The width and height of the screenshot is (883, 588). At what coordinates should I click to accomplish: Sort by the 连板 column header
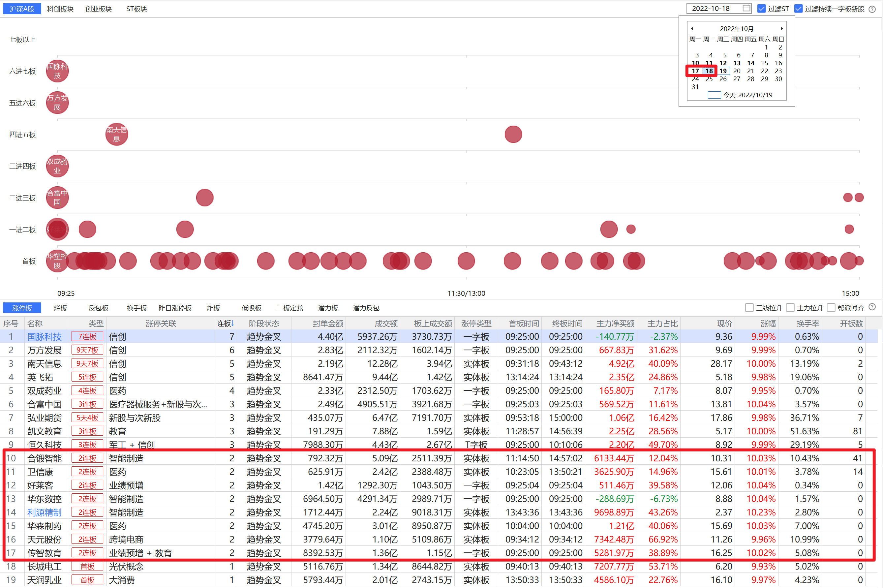coord(226,323)
